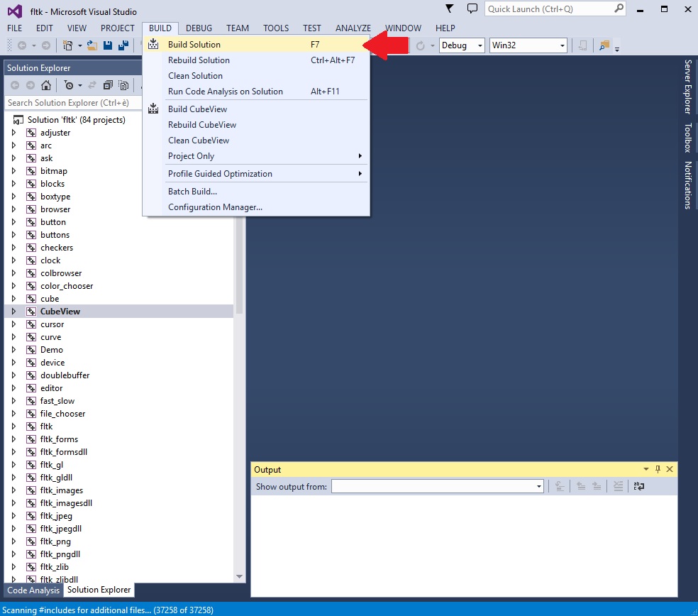This screenshot has width=698, height=616.
Task: Select Run Code Analysis on Solution
Action: [x=256, y=92]
